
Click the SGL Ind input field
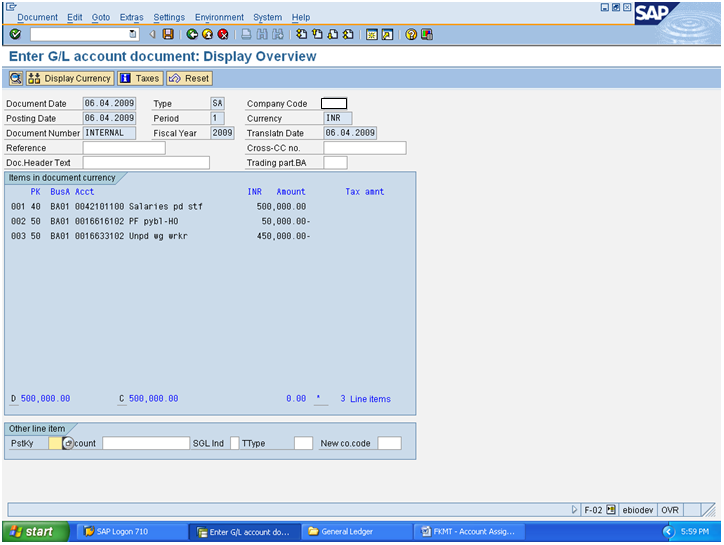tap(235, 443)
